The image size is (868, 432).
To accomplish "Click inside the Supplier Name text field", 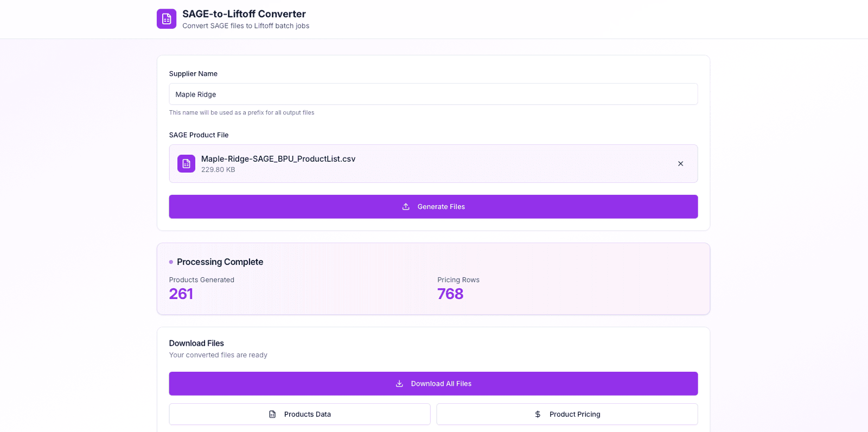I will point(433,94).
